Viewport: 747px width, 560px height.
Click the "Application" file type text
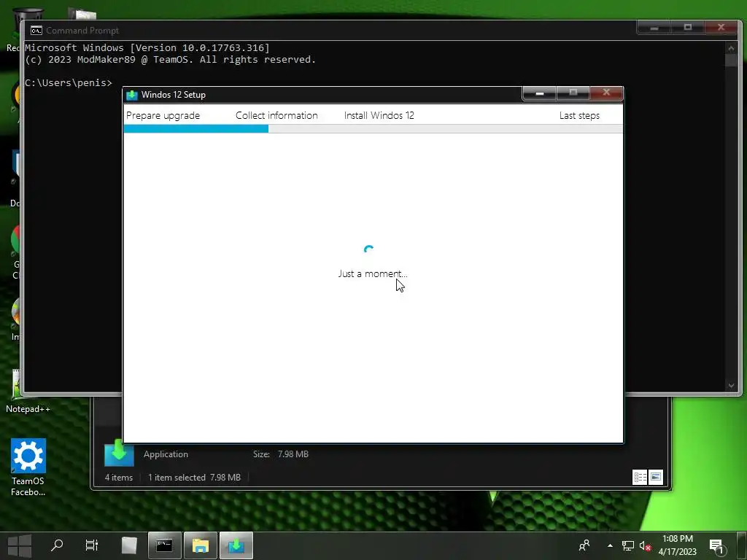click(166, 454)
